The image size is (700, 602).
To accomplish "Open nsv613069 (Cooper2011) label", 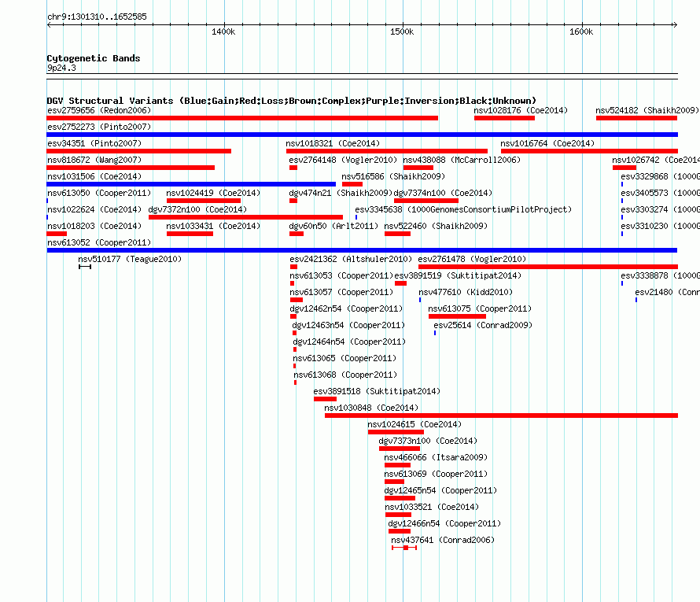I will [436, 474].
